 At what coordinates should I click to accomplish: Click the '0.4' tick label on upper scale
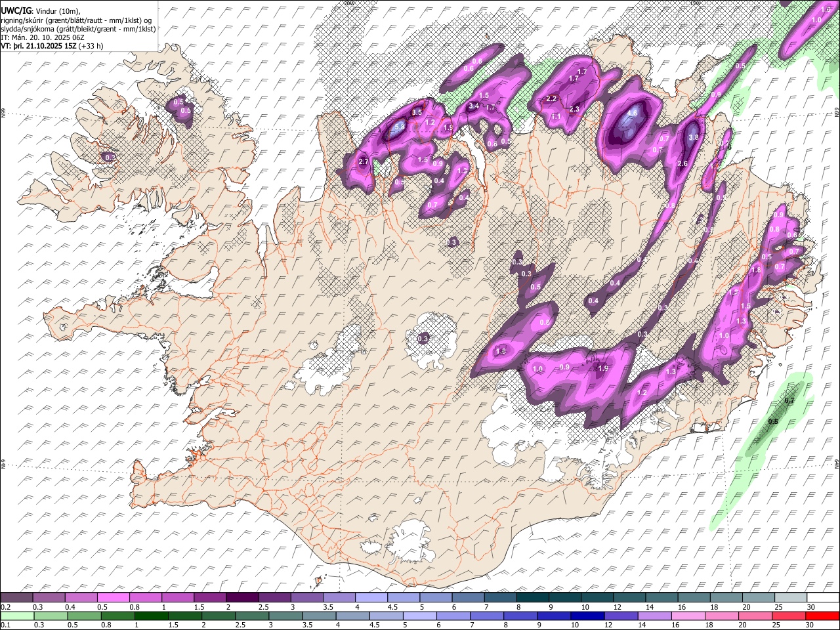70,607
